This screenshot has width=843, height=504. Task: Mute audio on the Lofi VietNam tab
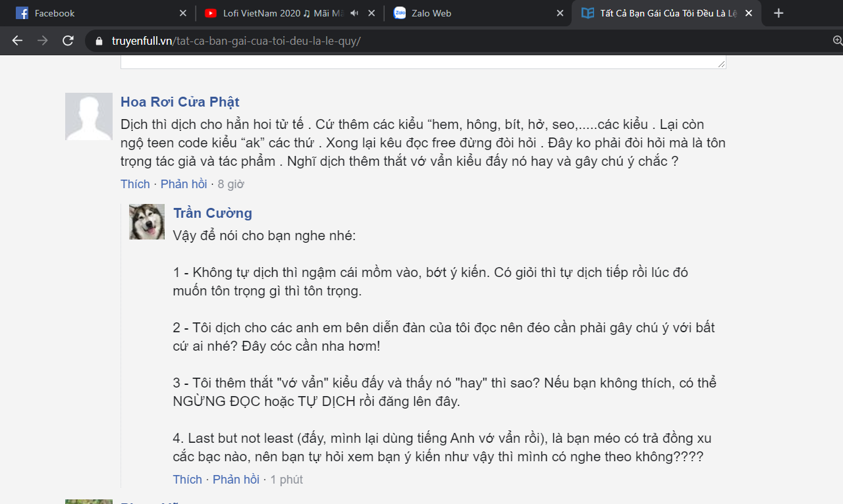pos(354,13)
